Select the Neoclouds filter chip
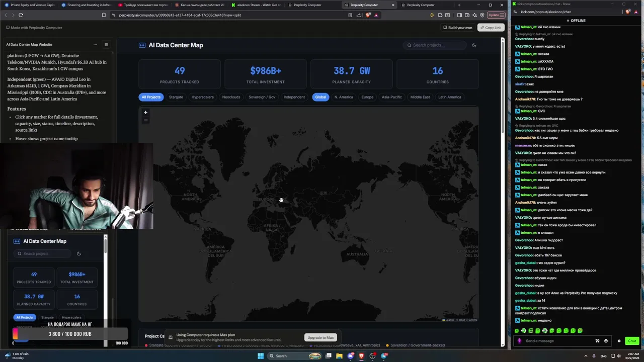The image size is (644, 362). tap(231, 97)
